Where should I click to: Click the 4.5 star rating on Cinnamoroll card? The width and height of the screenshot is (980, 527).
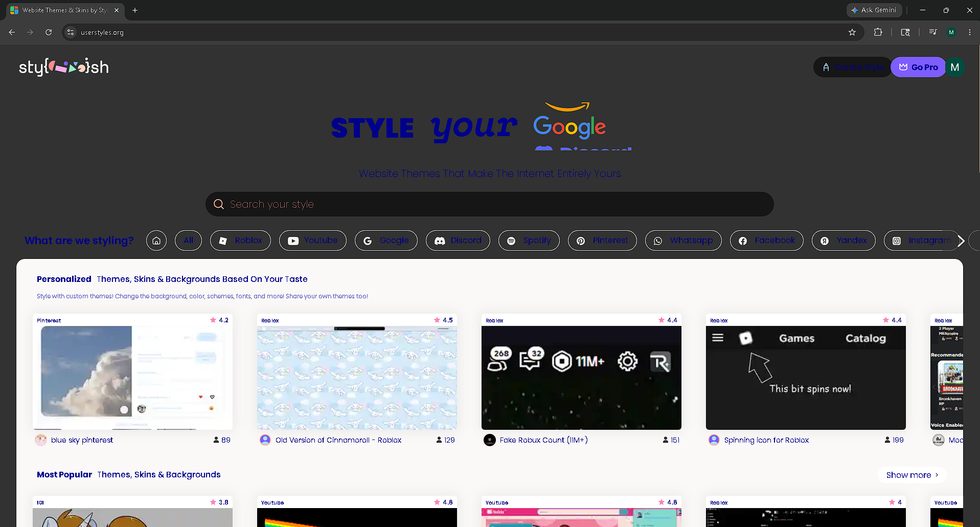click(443, 320)
